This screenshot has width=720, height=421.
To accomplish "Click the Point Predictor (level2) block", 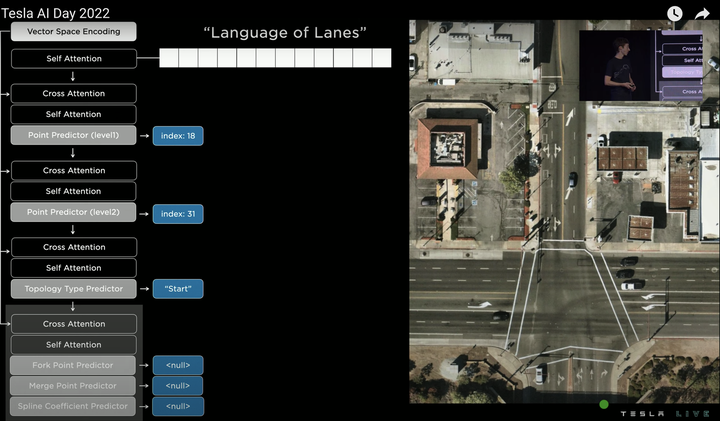I will (x=73, y=212).
